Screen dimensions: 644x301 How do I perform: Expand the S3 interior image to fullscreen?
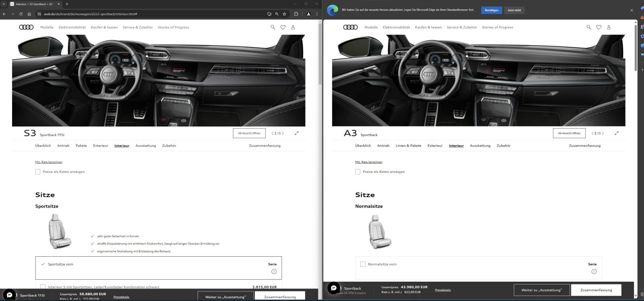point(297,133)
